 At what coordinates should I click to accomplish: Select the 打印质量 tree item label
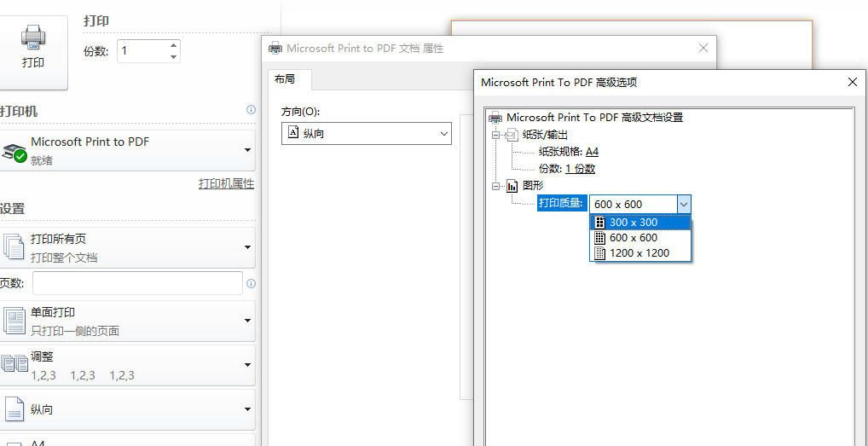[x=561, y=203]
